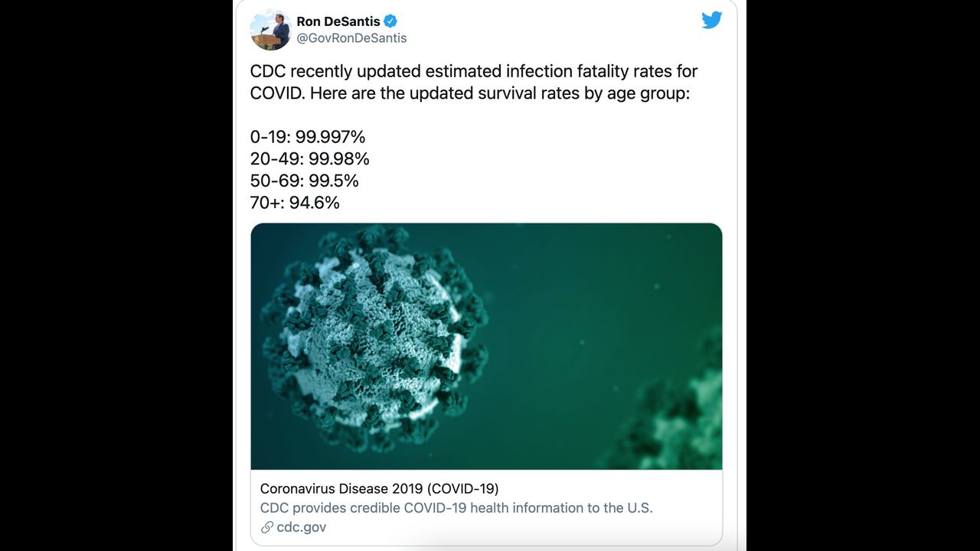Click the chain link icon beside cdc.gov
Viewport: 980px width, 551px height.
266,527
